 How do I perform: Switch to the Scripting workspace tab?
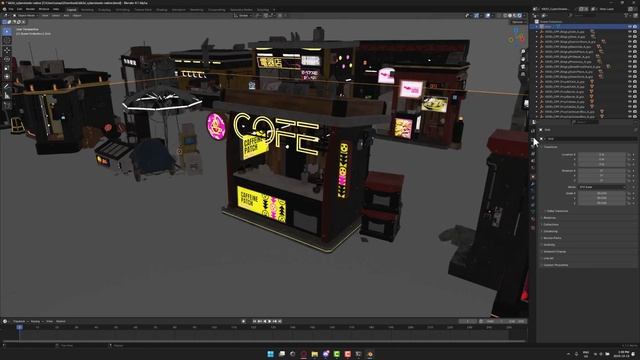tap(263, 9)
